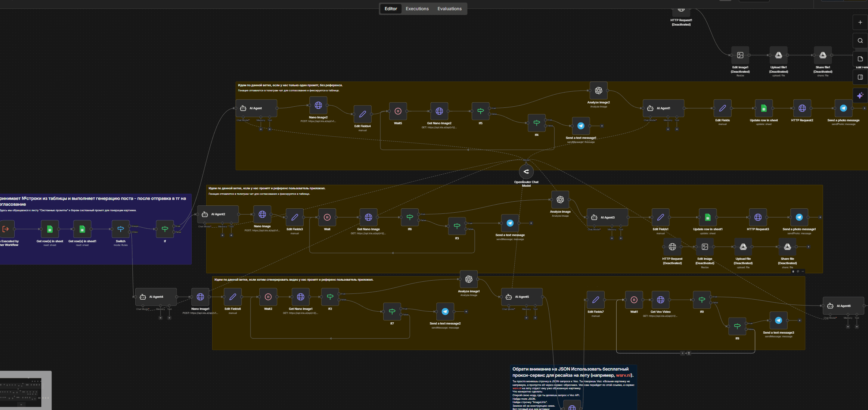Image resolution: width=868 pixels, height=410 pixels.
Task: Select the OpenRouter Chat Model node
Action: [x=526, y=171]
